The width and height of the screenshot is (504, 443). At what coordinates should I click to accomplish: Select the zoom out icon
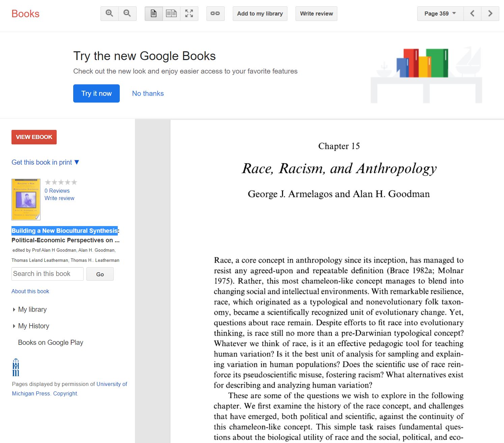click(x=127, y=13)
